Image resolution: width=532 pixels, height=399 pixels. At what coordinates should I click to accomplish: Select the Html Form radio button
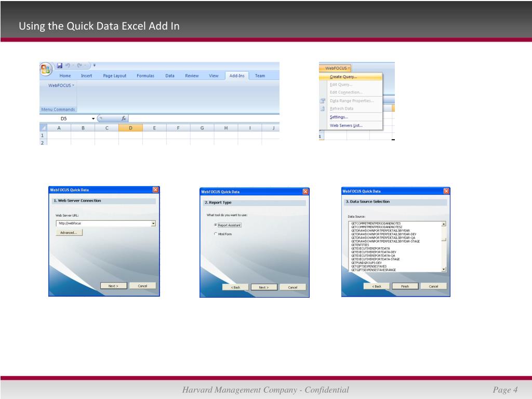[216, 234]
